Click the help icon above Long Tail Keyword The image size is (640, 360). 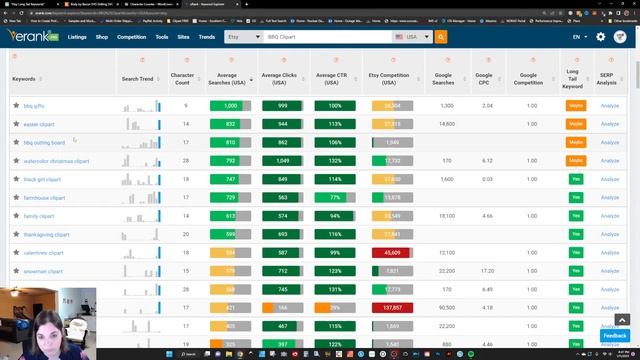[577, 60]
